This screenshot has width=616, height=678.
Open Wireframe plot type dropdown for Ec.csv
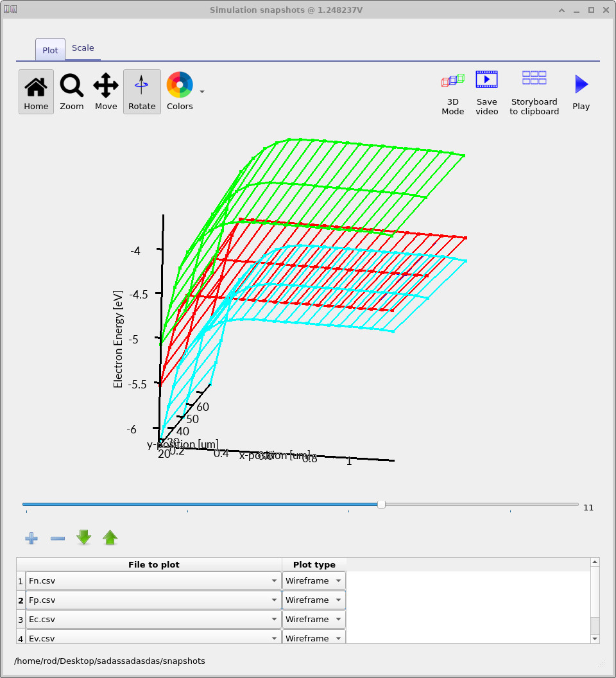click(314, 620)
